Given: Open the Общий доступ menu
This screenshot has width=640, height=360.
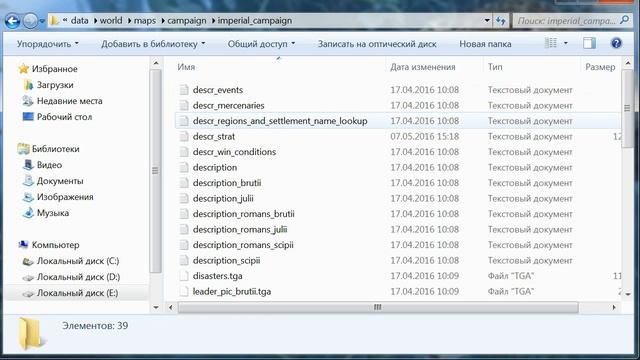Looking at the screenshot, I should point(261,44).
